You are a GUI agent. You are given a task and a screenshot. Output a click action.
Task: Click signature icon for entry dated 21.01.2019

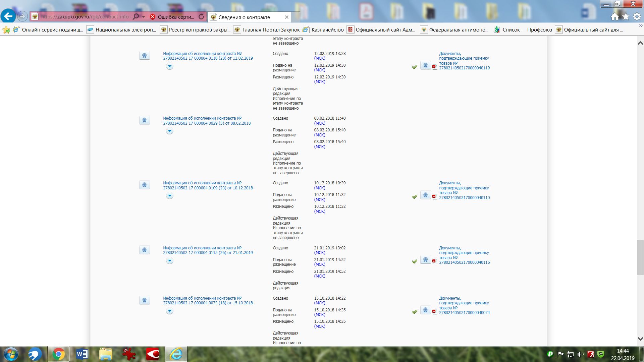145,250
